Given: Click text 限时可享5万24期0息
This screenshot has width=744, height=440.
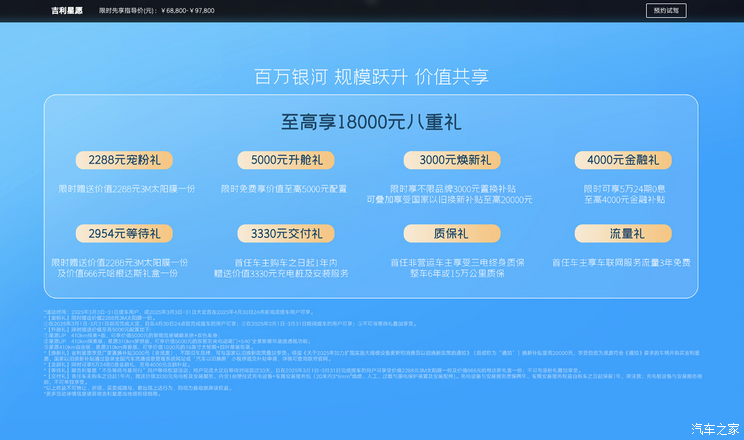Looking at the screenshot, I should (x=624, y=189).
